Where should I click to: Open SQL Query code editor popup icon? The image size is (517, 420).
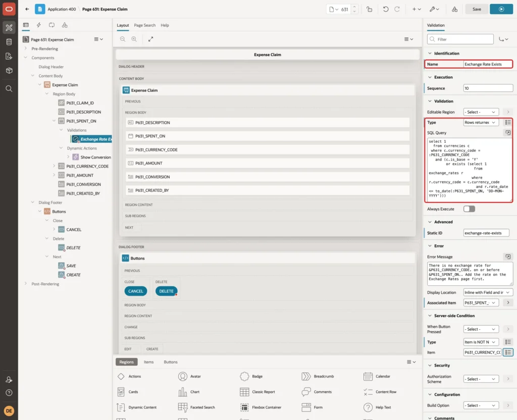(508, 133)
